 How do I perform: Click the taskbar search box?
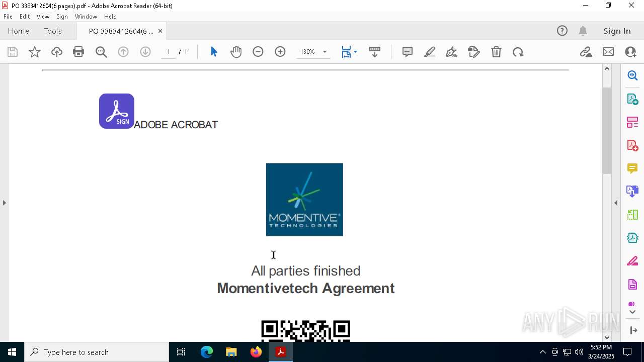(x=97, y=352)
